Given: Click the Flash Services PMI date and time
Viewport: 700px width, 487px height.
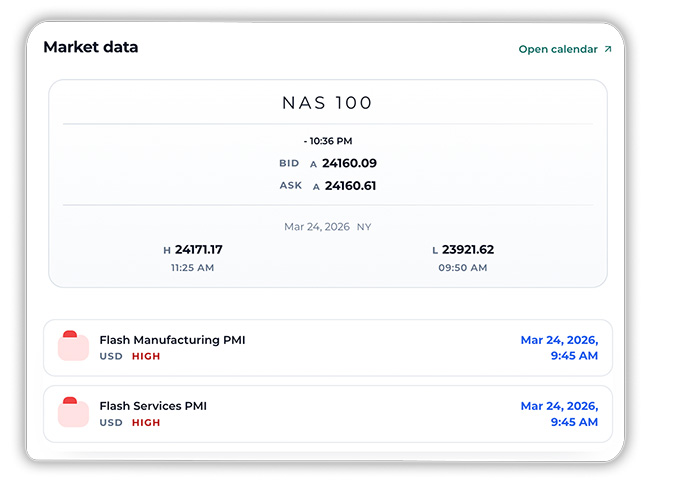Looking at the screenshot, I should pyautogui.click(x=559, y=414).
